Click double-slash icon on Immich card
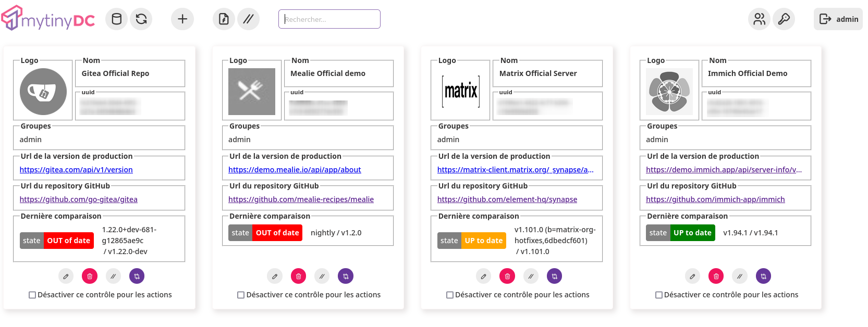 tap(740, 276)
